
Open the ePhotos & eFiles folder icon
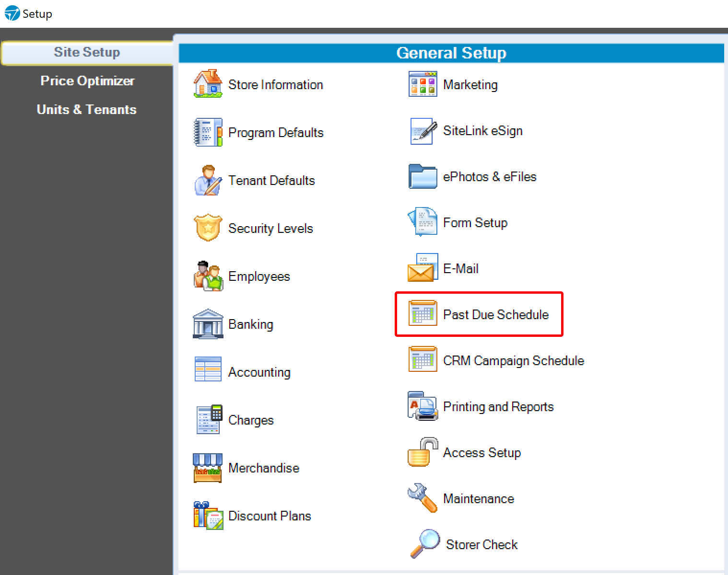tap(423, 176)
